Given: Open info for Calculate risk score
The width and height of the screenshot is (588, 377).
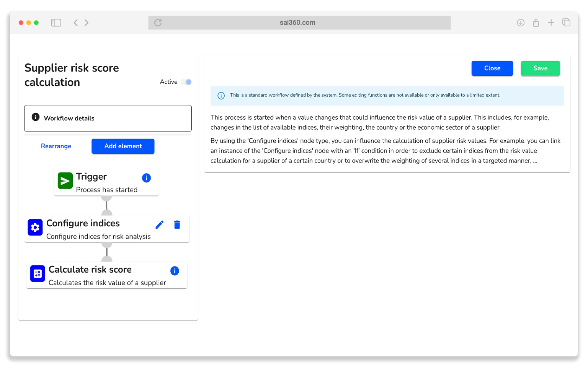Looking at the screenshot, I should click(x=175, y=271).
